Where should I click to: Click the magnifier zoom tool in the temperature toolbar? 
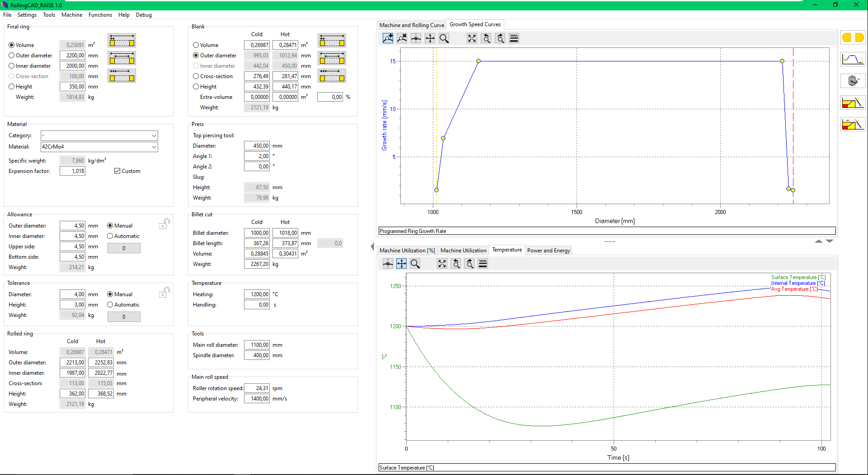pos(415,264)
